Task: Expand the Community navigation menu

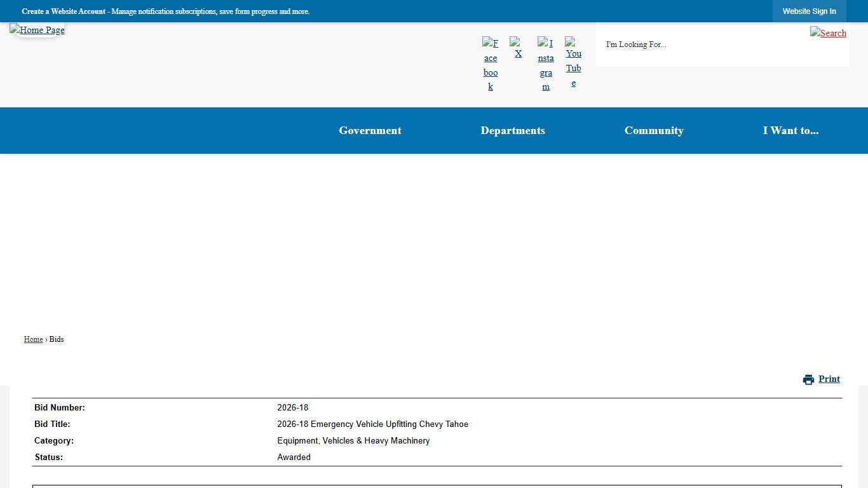Action: click(654, 130)
